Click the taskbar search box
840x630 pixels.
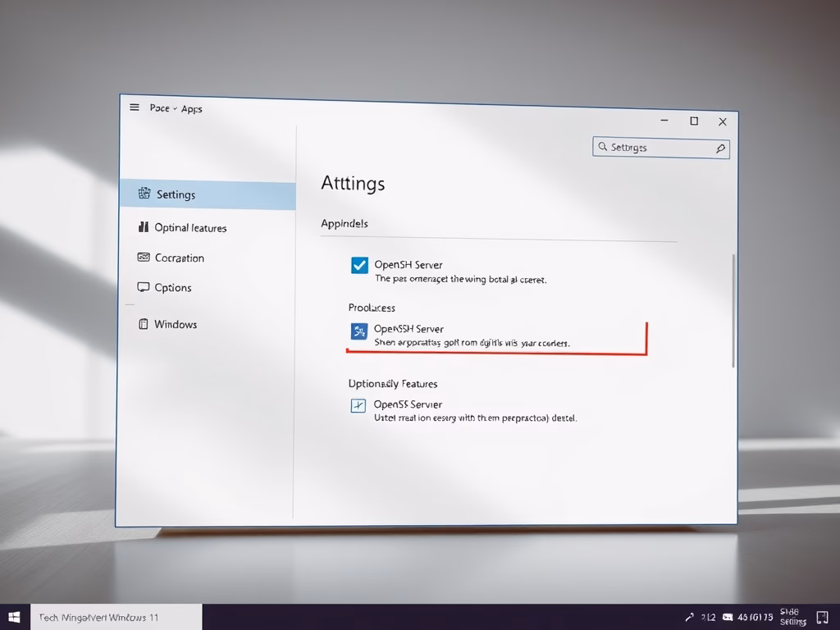tap(116, 617)
